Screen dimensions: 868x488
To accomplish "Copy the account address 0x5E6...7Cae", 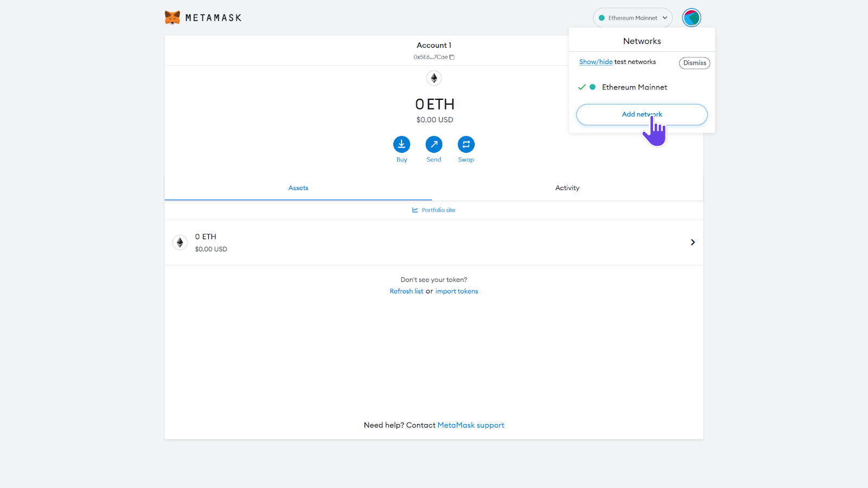I will (451, 57).
